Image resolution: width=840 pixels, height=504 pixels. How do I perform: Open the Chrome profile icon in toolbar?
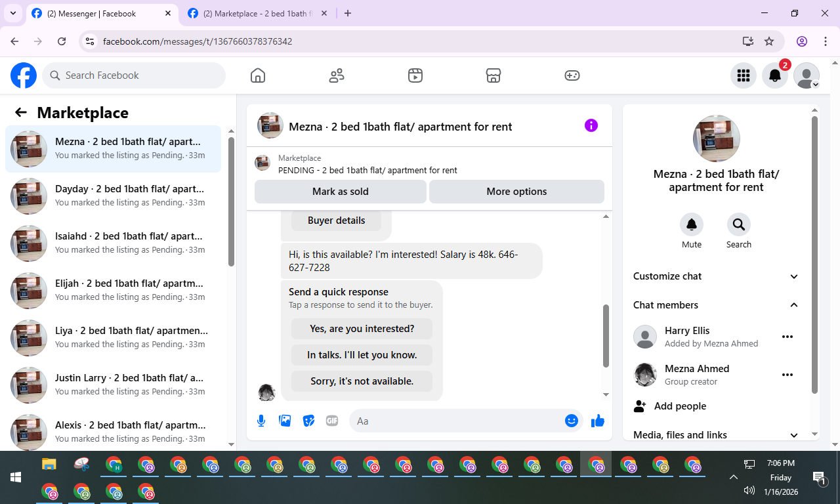802,41
